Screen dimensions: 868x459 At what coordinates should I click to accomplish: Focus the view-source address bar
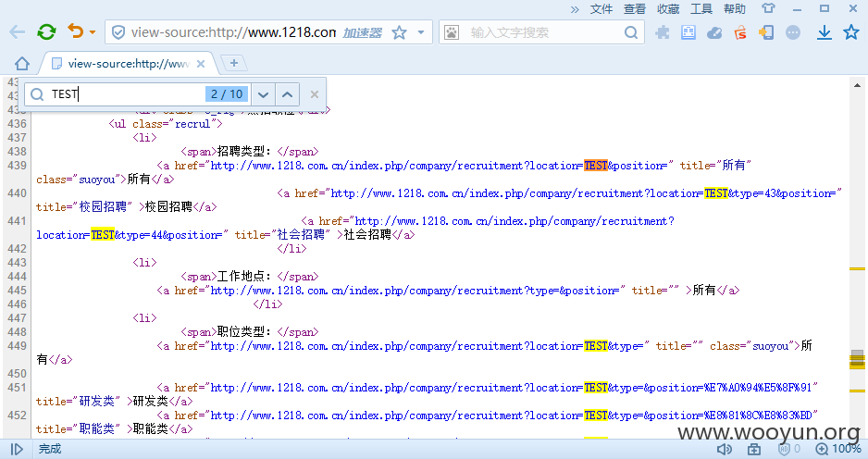(233, 32)
